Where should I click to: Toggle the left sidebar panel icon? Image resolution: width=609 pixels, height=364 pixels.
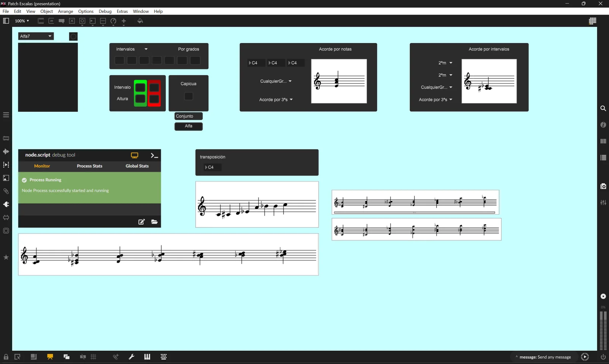(x=6, y=21)
